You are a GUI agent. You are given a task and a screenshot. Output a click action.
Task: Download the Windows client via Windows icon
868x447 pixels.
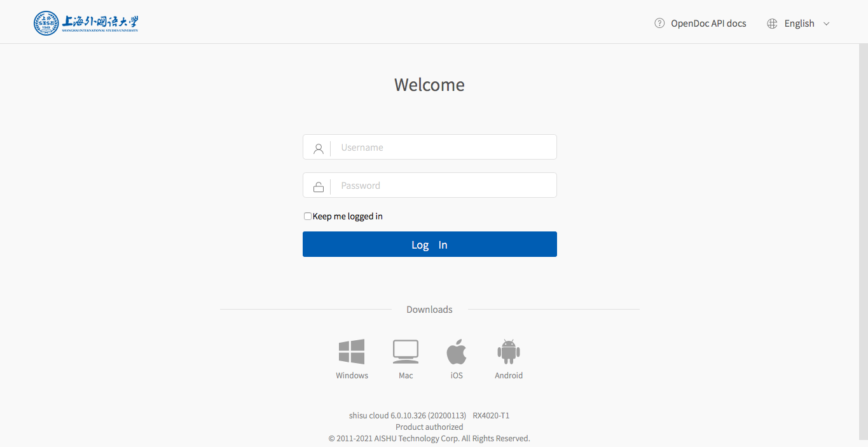(x=352, y=352)
